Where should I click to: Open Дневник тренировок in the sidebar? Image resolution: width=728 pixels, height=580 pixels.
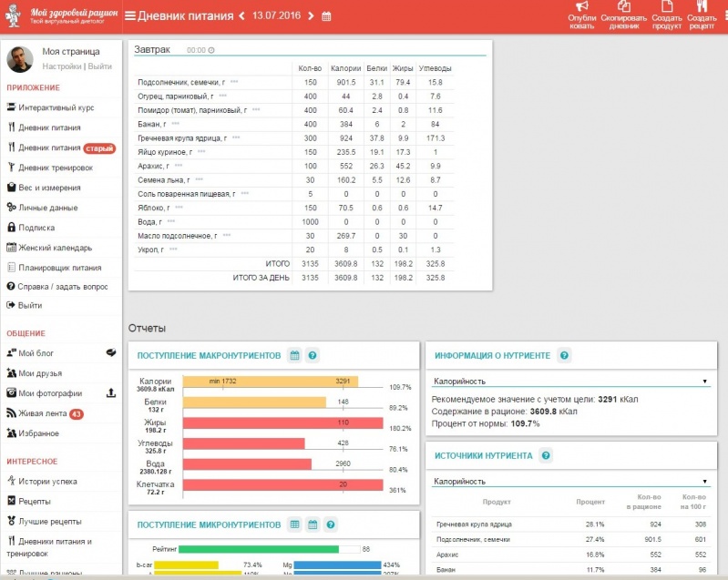(56, 168)
